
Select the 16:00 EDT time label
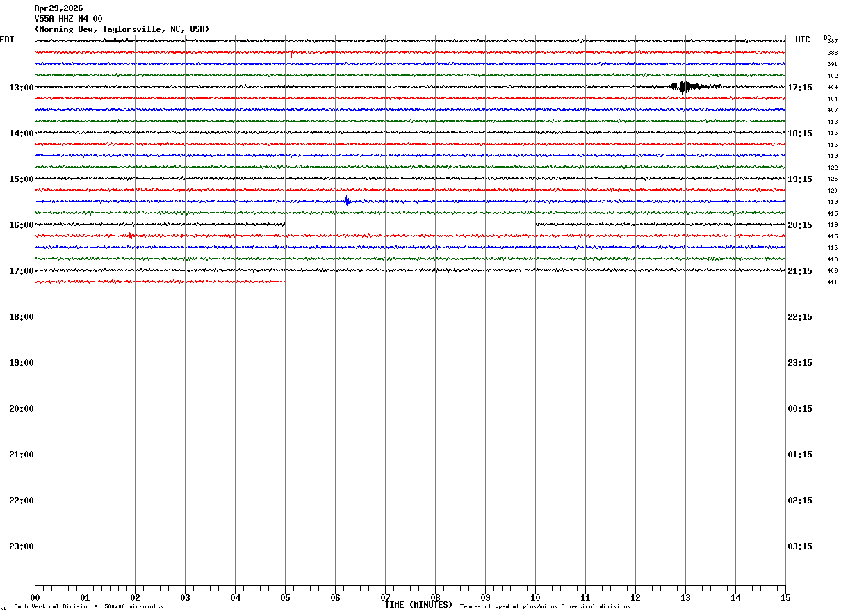coord(22,225)
